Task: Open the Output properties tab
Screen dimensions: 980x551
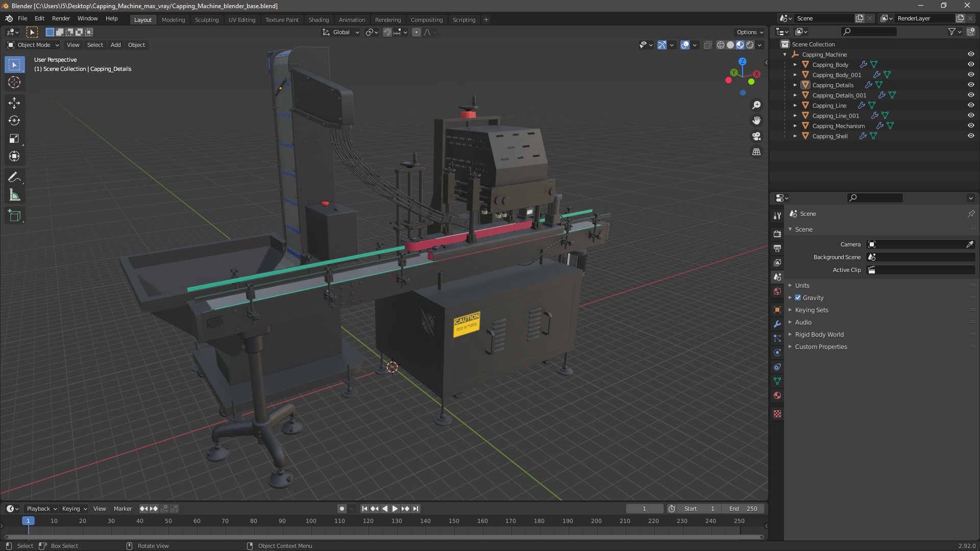Action: 777,248
